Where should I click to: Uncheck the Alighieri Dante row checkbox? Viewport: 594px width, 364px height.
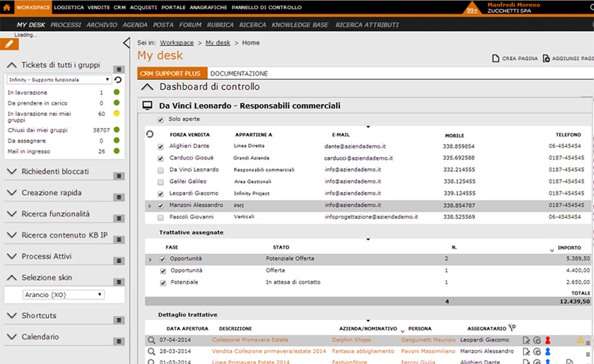[160, 146]
